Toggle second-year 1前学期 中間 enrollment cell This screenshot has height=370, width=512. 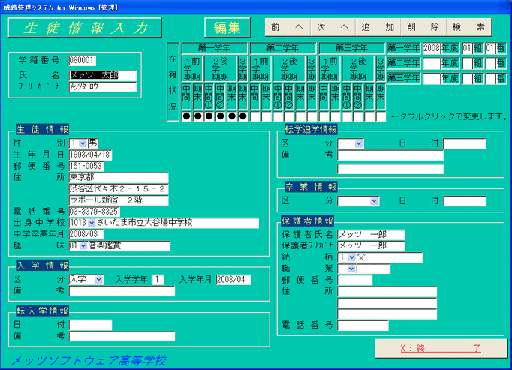255,116
